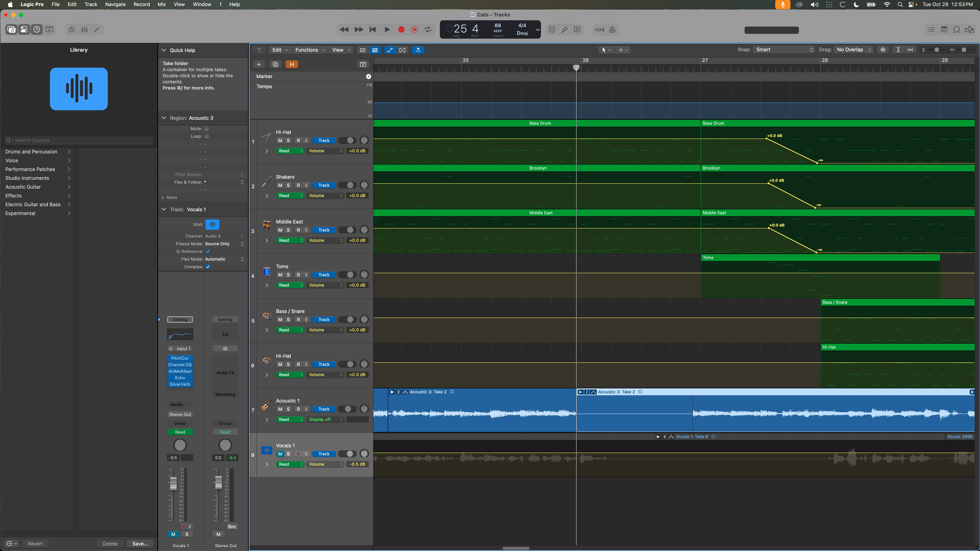Enable the Metronome click icon
Image resolution: width=980 pixels, height=551 pixels.
tap(612, 30)
